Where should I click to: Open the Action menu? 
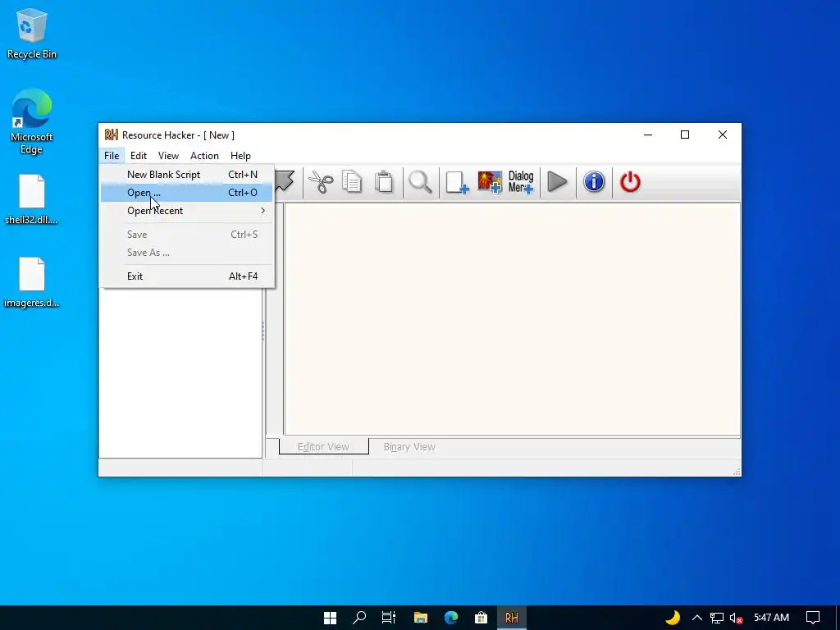[204, 156]
